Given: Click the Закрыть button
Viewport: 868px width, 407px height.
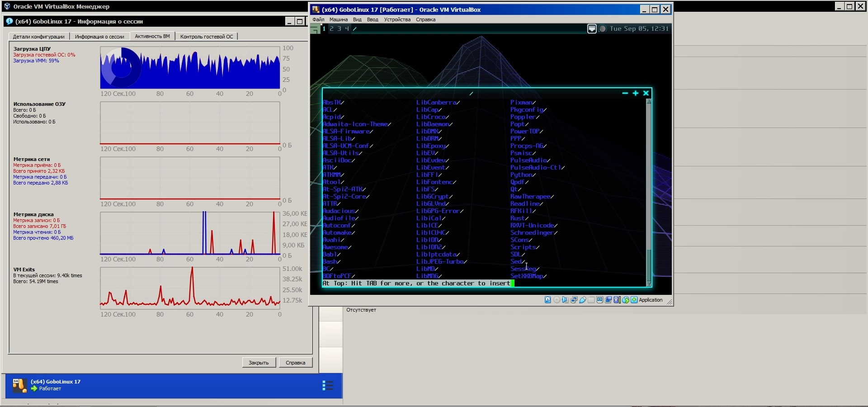Looking at the screenshot, I should pyautogui.click(x=259, y=363).
